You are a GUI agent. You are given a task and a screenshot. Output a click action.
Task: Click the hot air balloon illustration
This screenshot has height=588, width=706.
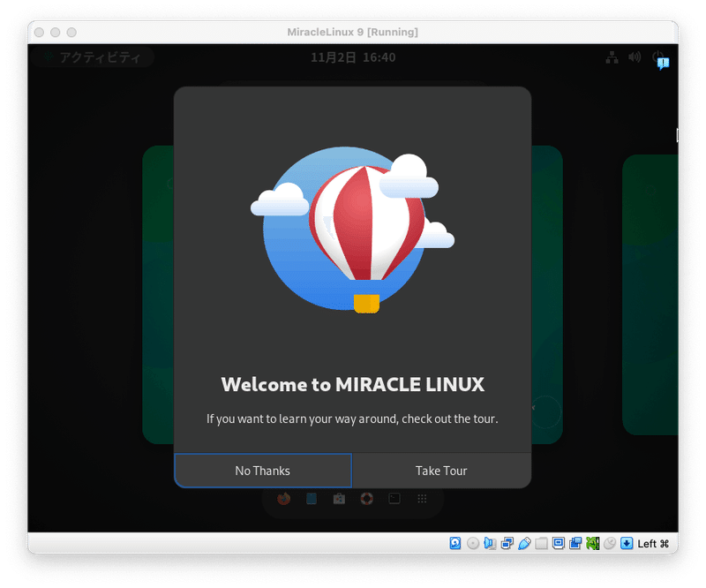tap(352, 230)
